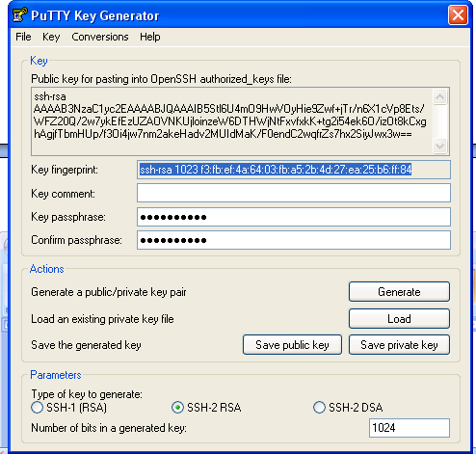Click the Key fingerprint field
Screen dimensions: 476x454
pos(294,170)
